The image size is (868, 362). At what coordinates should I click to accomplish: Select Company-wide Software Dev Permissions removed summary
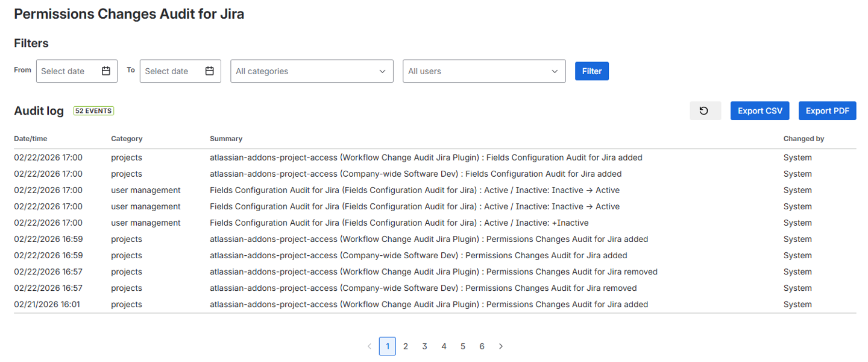tap(423, 288)
